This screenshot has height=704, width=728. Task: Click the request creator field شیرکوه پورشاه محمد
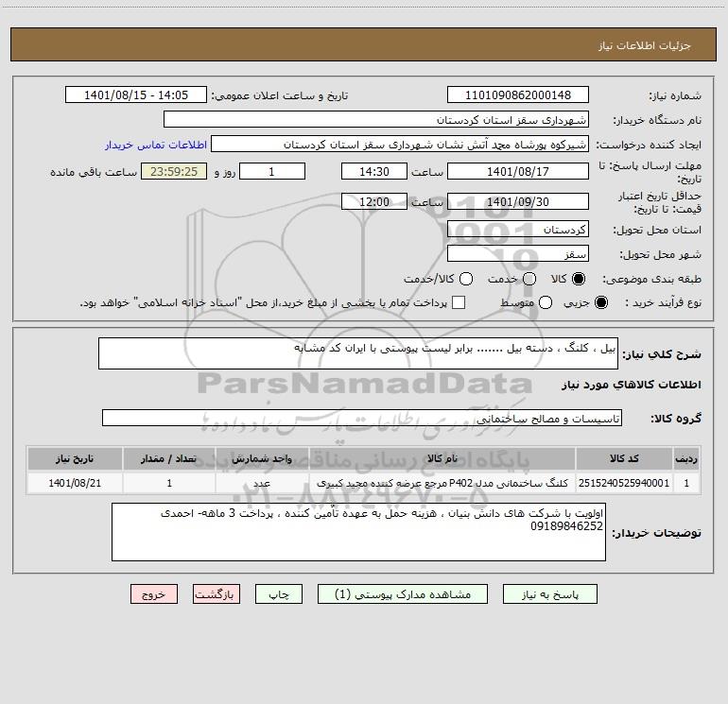tap(400, 144)
